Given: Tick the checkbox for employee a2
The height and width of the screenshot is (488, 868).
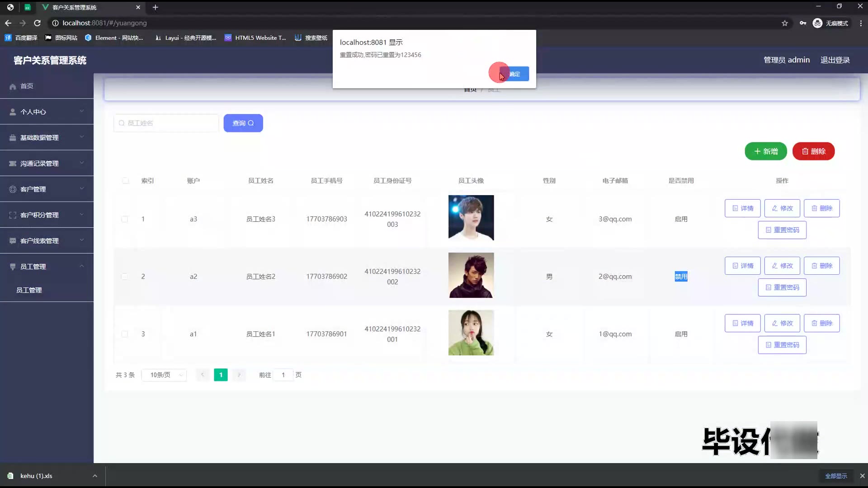Looking at the screenshot, I should pyautogui.click(x=125, y=277).
